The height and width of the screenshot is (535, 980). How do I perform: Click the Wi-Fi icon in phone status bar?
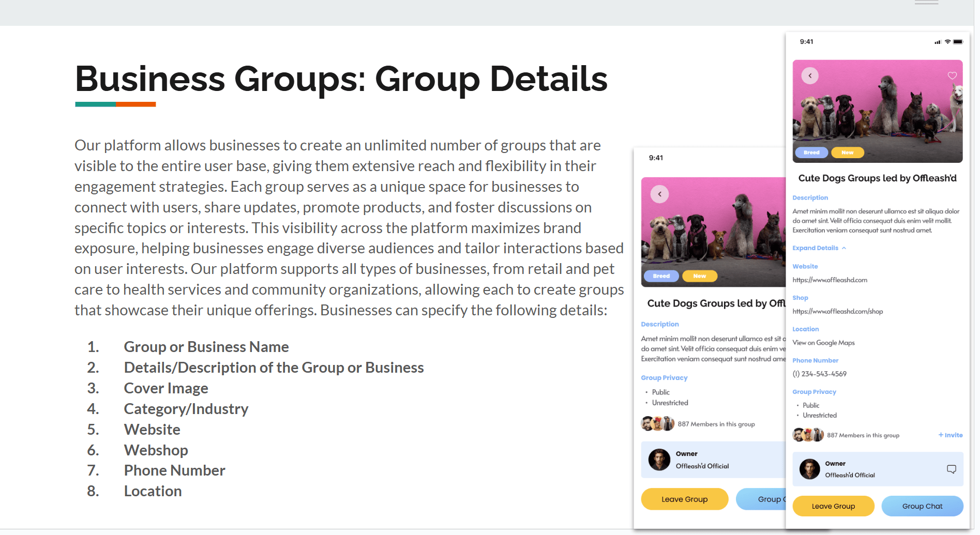(x=948, y=42)
